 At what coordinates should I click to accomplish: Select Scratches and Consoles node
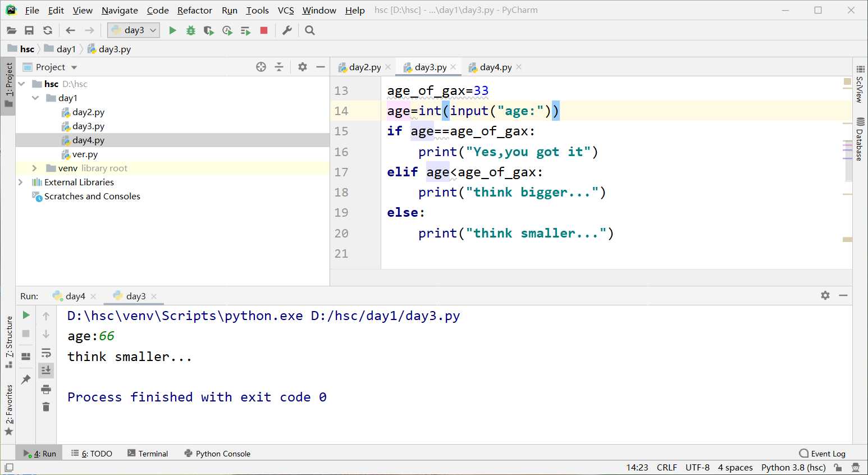click(86, 196)
